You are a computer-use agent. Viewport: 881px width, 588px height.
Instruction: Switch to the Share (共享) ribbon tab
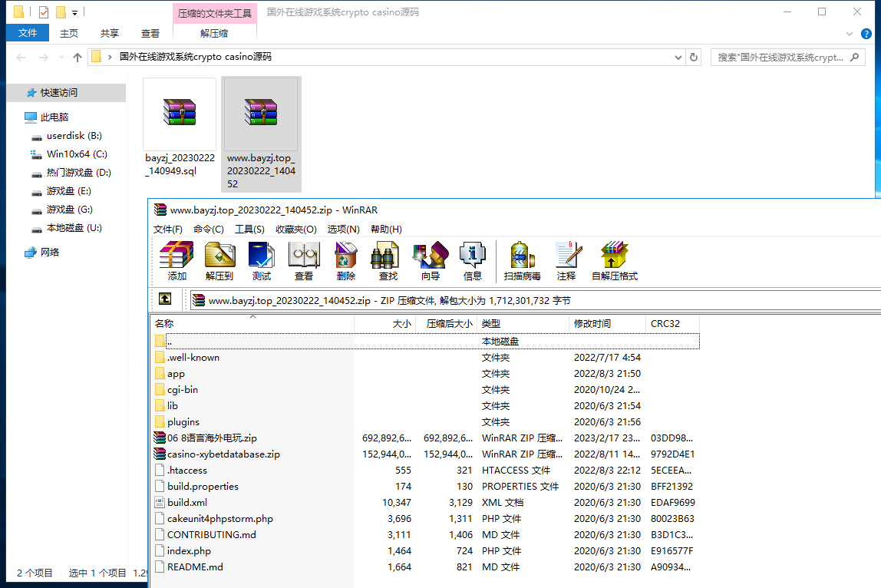click(x=110, y=33)
